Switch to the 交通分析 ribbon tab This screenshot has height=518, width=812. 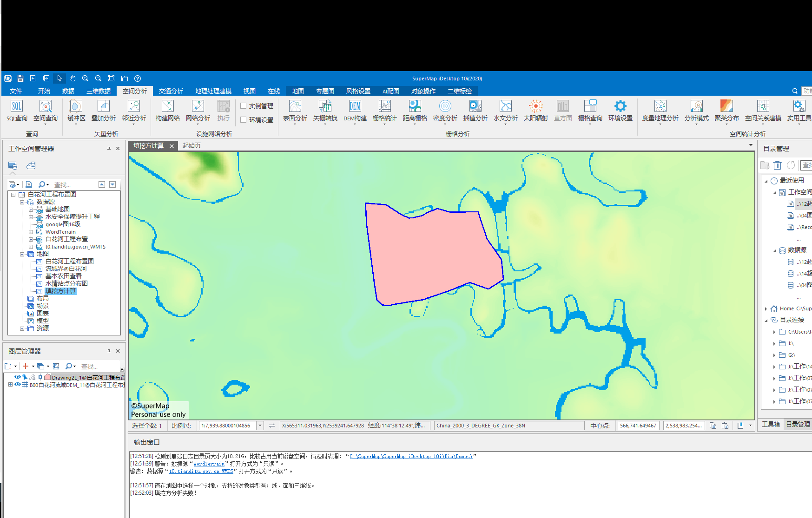click(171, 91)
